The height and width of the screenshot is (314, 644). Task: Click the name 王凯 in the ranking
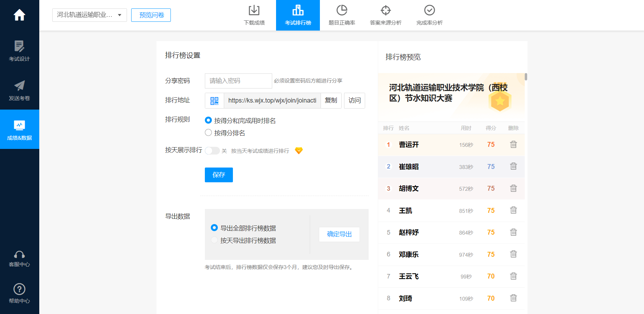coord(405,210)
